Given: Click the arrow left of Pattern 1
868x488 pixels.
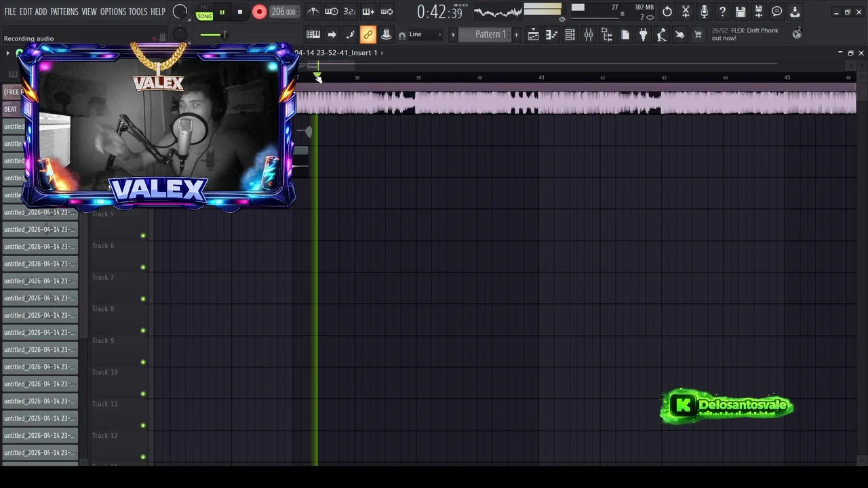Looking at the screenshot, I should pyautogui.click(x=453, y=35).
